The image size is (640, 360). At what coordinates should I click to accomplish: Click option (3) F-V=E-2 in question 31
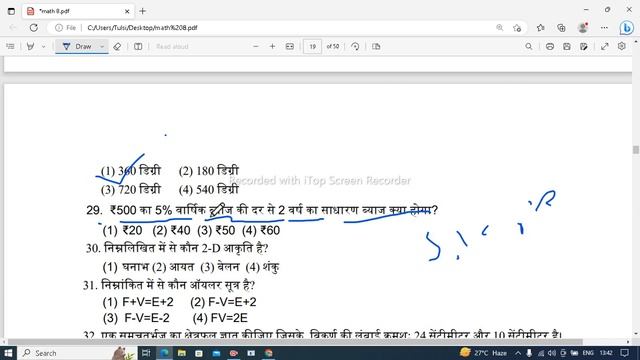[x=136, y=318]
